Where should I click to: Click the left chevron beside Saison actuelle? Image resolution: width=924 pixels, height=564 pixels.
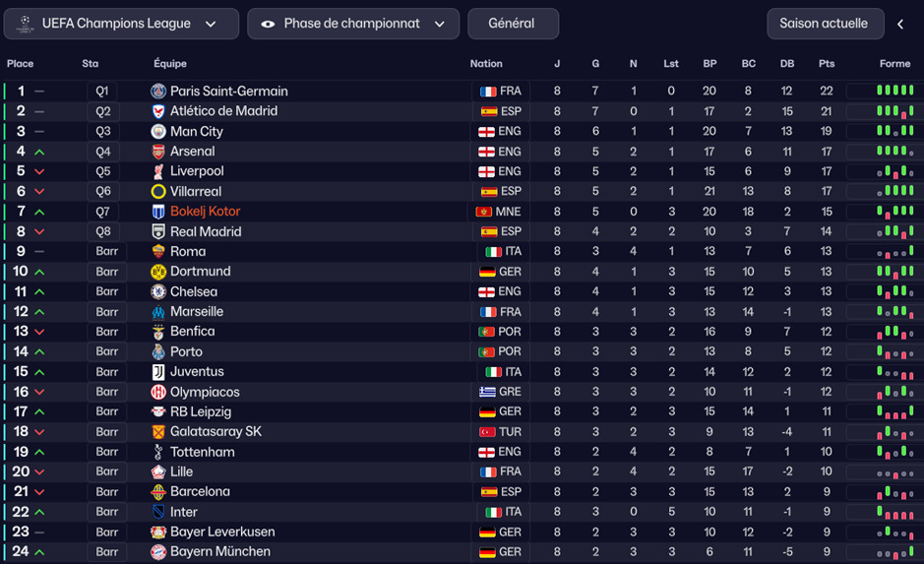coord(900,24)
